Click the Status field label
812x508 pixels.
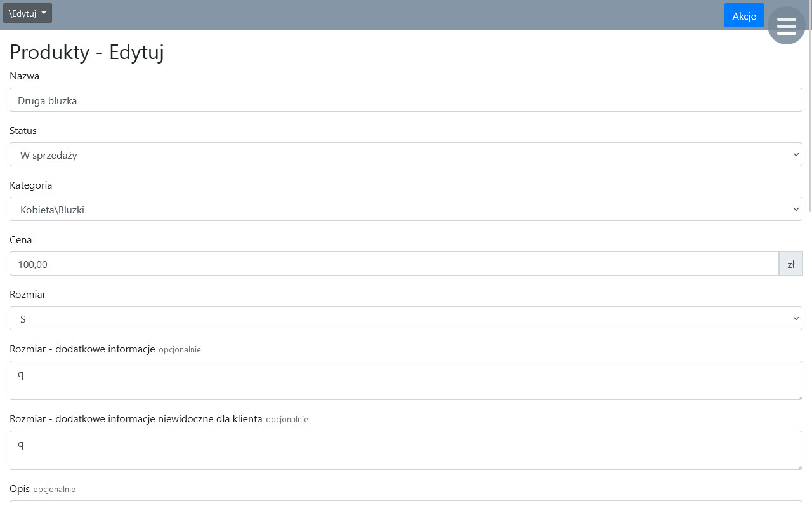(x=23, y=131)
